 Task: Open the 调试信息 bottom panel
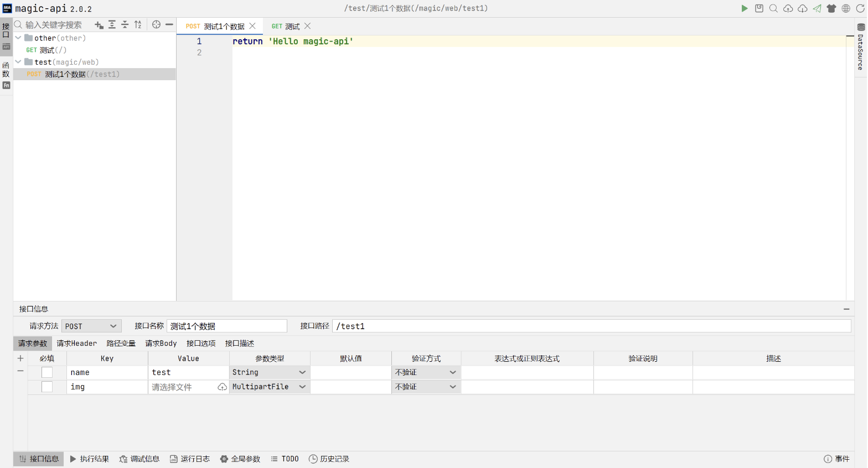coord(139,459)
